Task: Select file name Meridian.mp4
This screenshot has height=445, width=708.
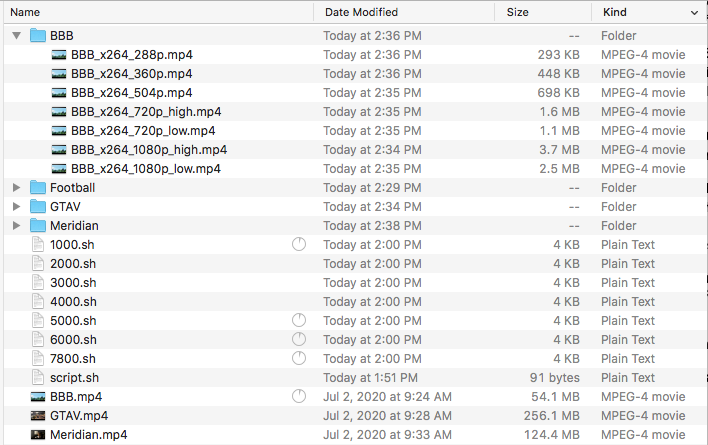Action: (88, 435)
